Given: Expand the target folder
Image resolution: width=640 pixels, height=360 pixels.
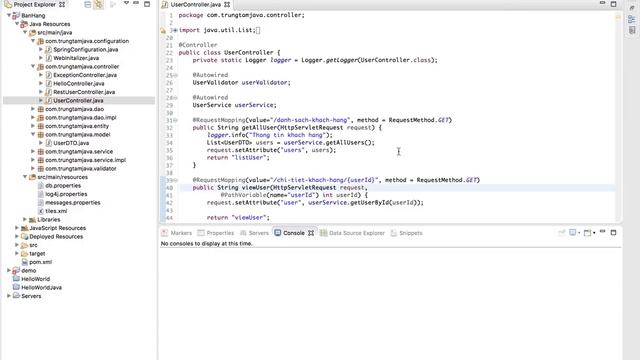Looking at the screenshot, I should coord(17,253).
